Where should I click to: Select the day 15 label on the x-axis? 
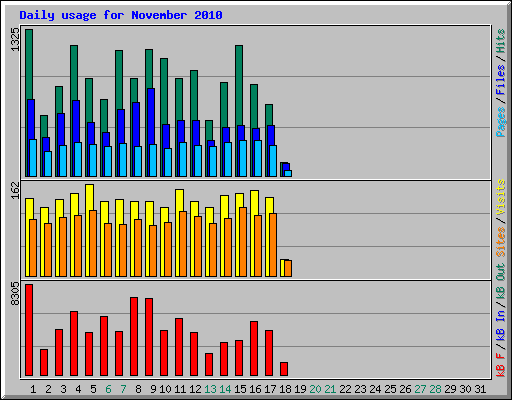[240, 389]
